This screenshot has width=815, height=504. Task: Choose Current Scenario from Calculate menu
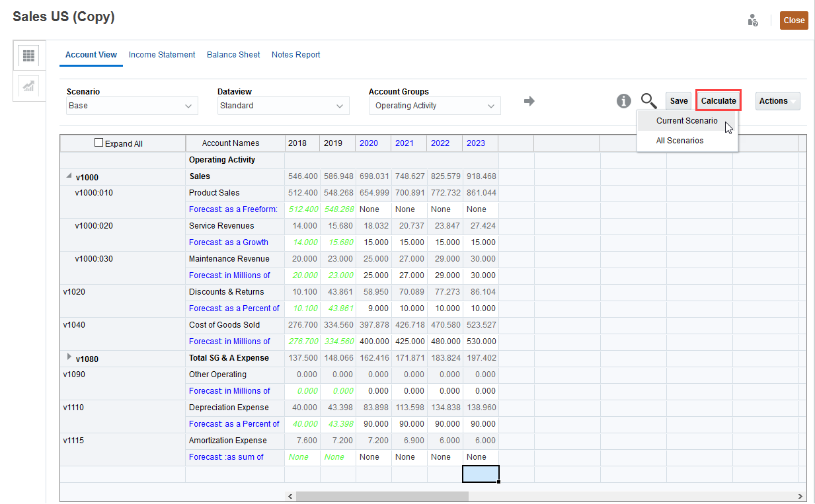(687, 121)
